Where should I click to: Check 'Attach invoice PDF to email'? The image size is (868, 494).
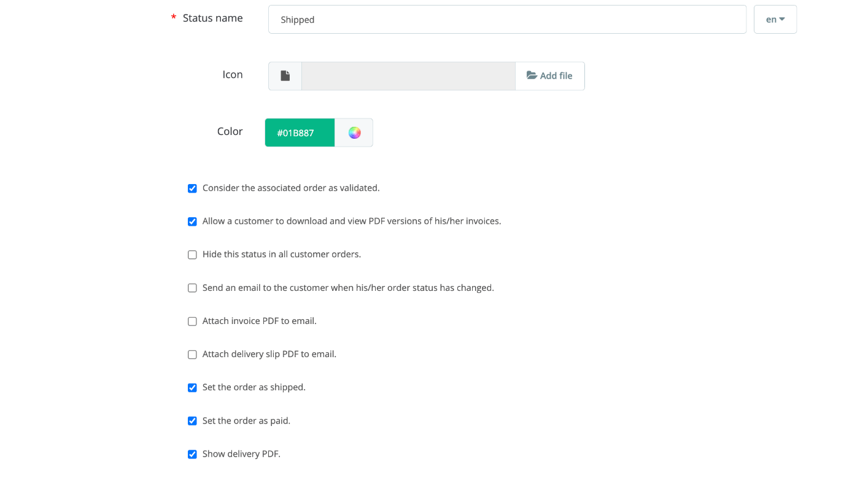pos(192,321)
